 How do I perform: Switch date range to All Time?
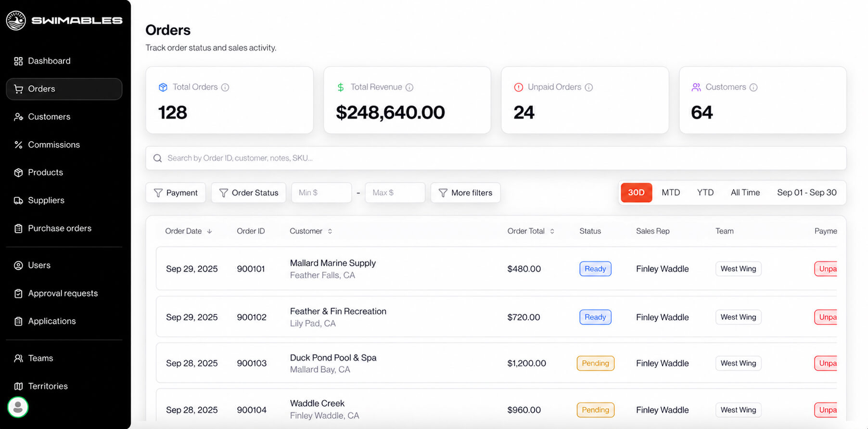pyautogui.click(x=745, y=193)
